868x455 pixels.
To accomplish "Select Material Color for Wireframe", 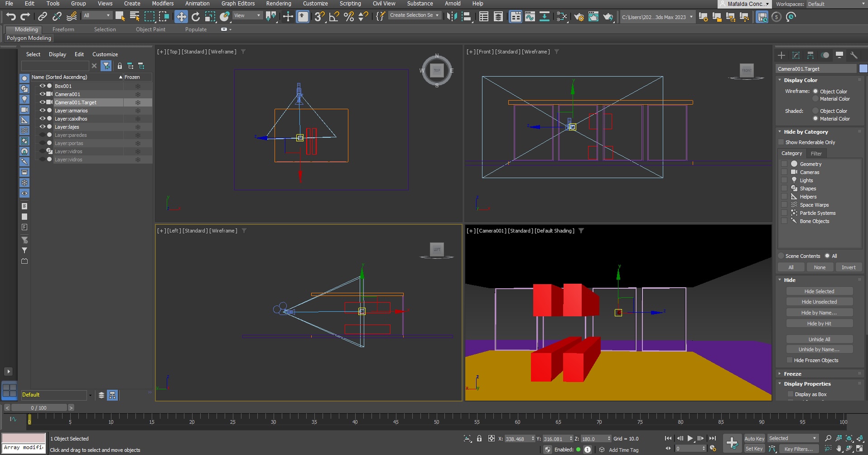I will click(x=815, y=99).
